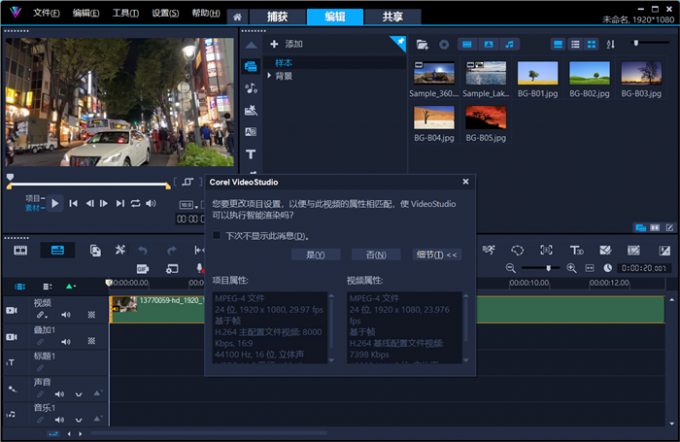Open the 设置(S) menu
The height and width of the screenshot is (442, 680).
[165, 13]
